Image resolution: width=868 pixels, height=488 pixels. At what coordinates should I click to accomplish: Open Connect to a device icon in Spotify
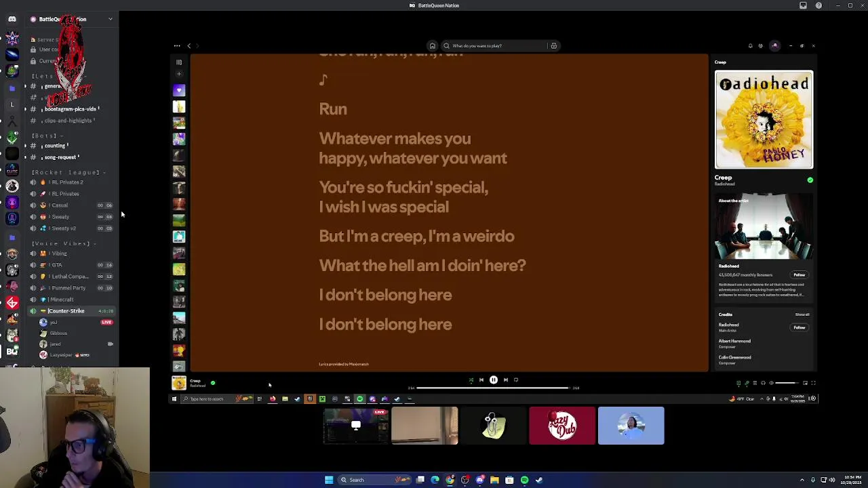[763, 383]
